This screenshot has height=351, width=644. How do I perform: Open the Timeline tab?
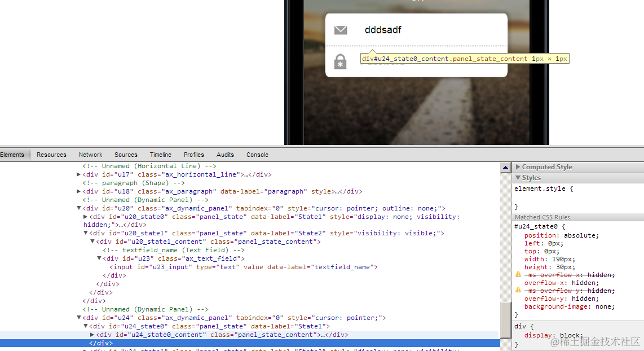(x=160, y=155)
